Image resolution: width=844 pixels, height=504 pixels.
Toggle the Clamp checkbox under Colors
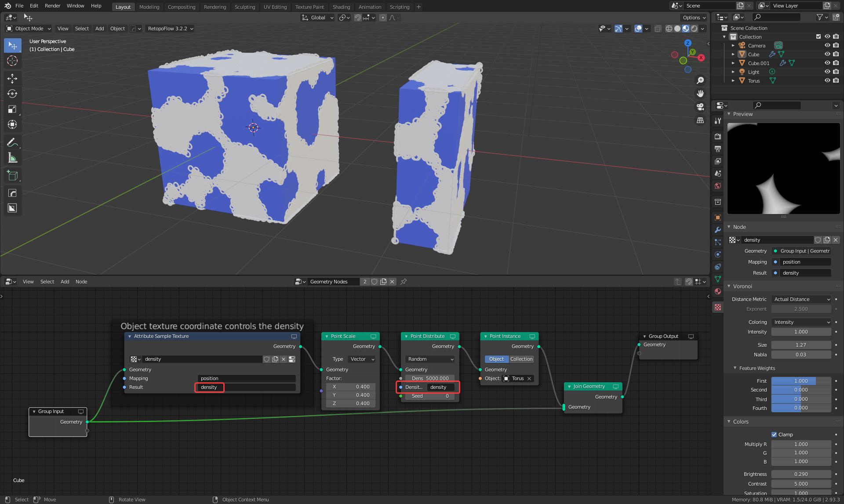point(774,435)
